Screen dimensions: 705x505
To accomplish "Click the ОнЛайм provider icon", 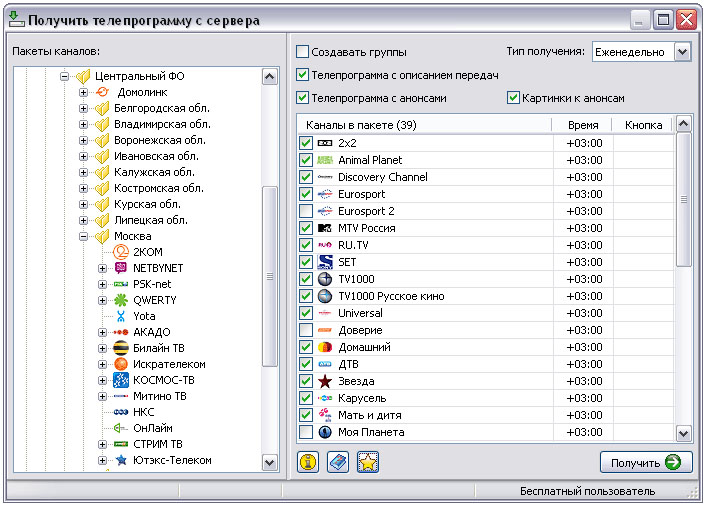I will click(x=120, y=428).
